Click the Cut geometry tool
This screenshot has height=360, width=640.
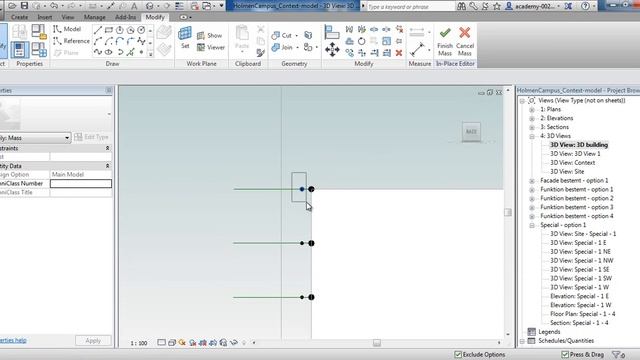282,36
